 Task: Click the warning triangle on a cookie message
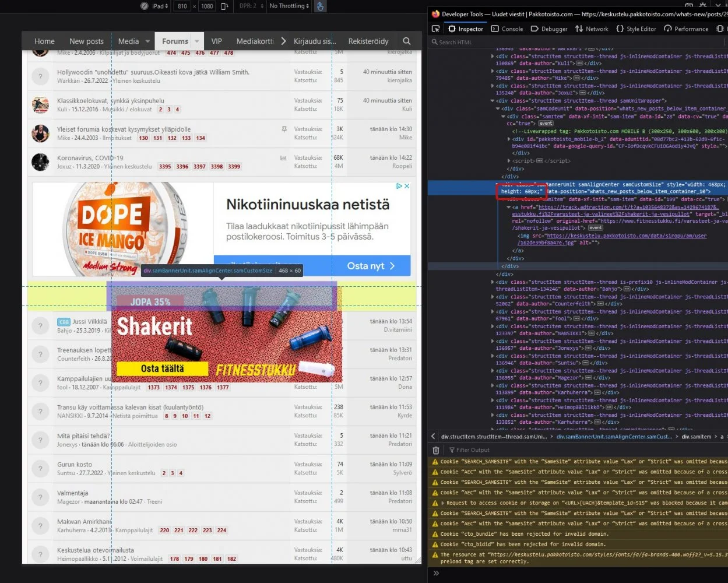pyautogui.click(x=435, y=461)
